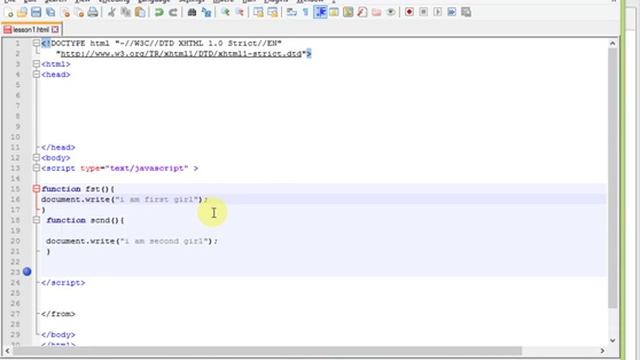The image size is (640, 360).
Task: Toggle synchronized vertical scrolling
Action: pos(258,12)
